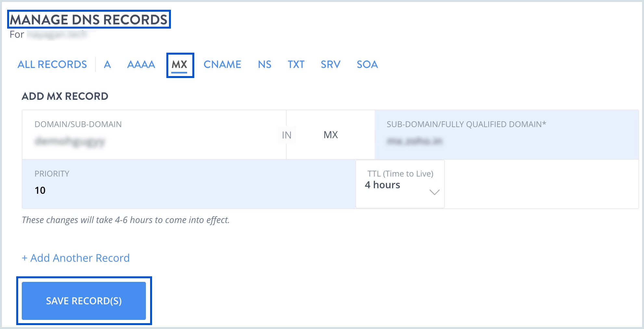Open the SOA tab
Viewport: 644px width, 329px height.
[x=367, y=64]
